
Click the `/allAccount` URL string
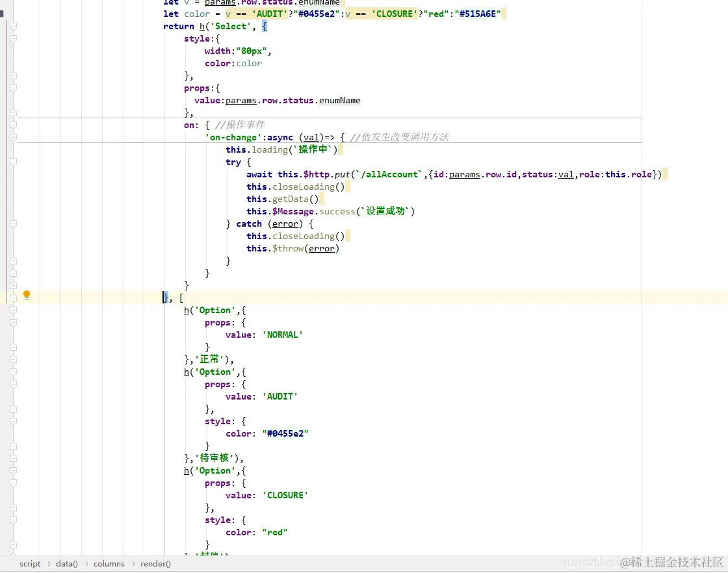pos(389,175)
